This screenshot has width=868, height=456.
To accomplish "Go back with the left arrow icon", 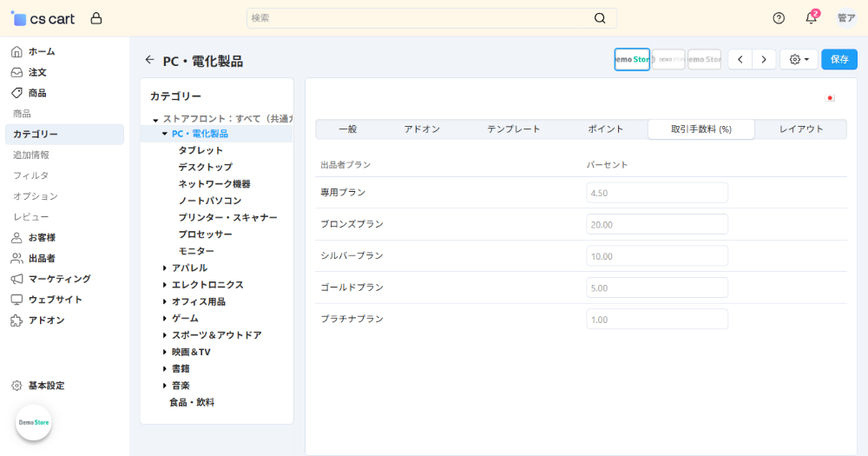I will [149, 60].
